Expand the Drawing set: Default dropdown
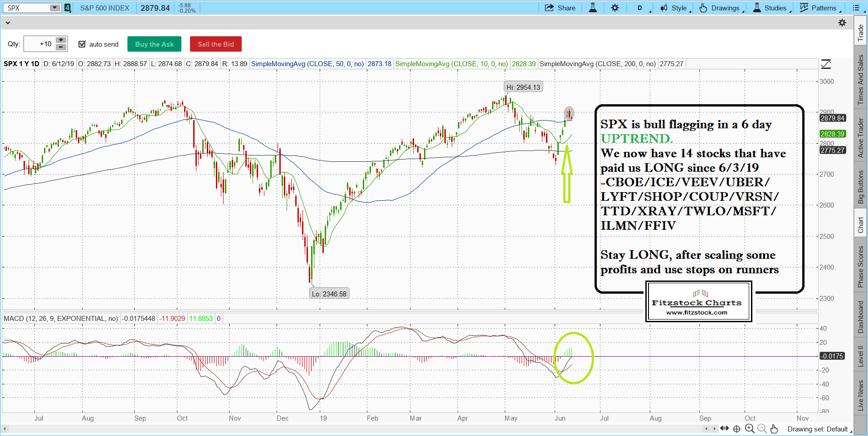 pos(819,429)
